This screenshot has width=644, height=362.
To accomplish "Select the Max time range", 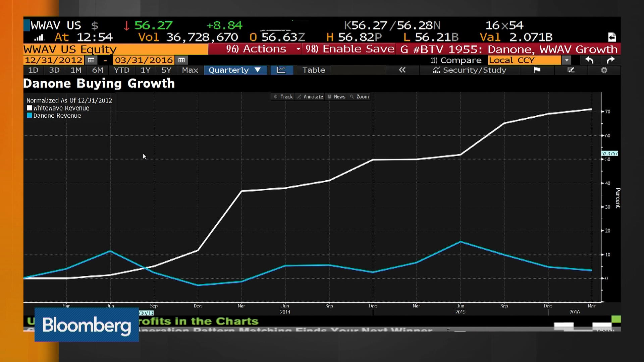I will [190, 70].
